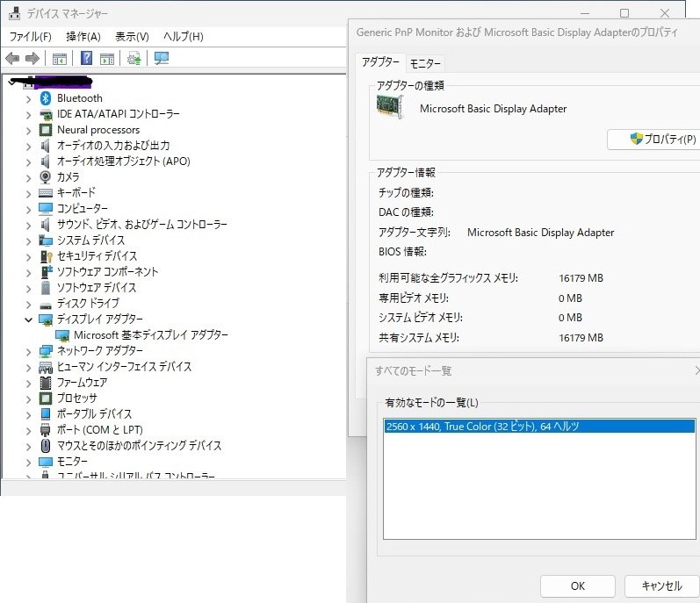Click the ディスプレイ アダプター category icon
Image resolution: width=700 pixels, height=603 pixels.
(46, 319)
